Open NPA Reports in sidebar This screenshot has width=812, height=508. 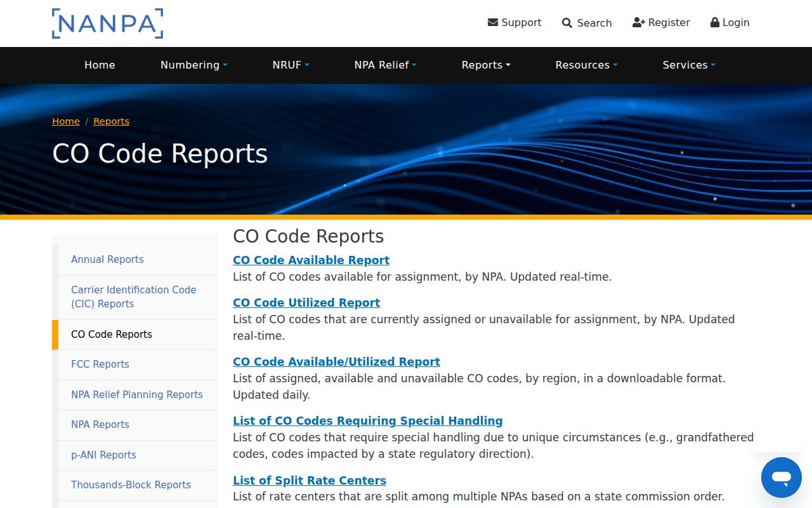[138, 425]
